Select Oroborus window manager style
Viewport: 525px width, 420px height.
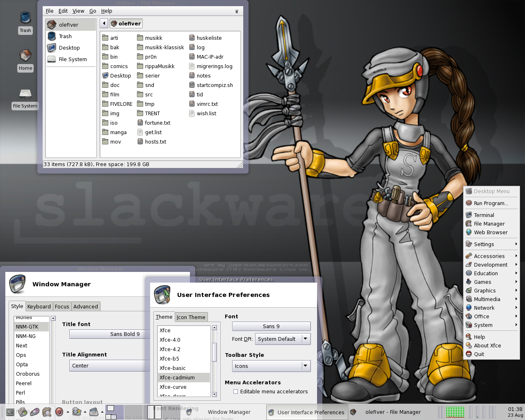32,374
